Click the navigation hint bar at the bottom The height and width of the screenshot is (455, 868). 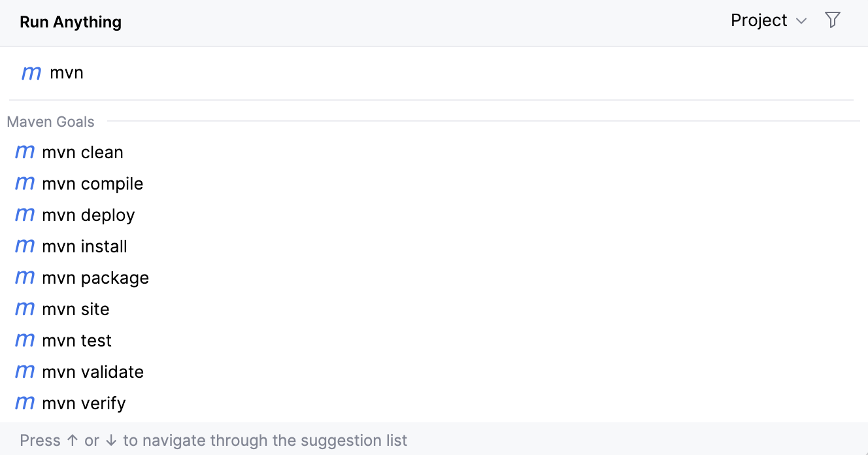213,440
